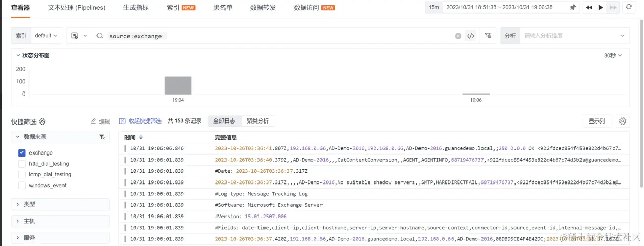The width and height of the screenshot is (644, 246).
Task: Sort by 时间 column sort arrows
Action: [141, 137]
